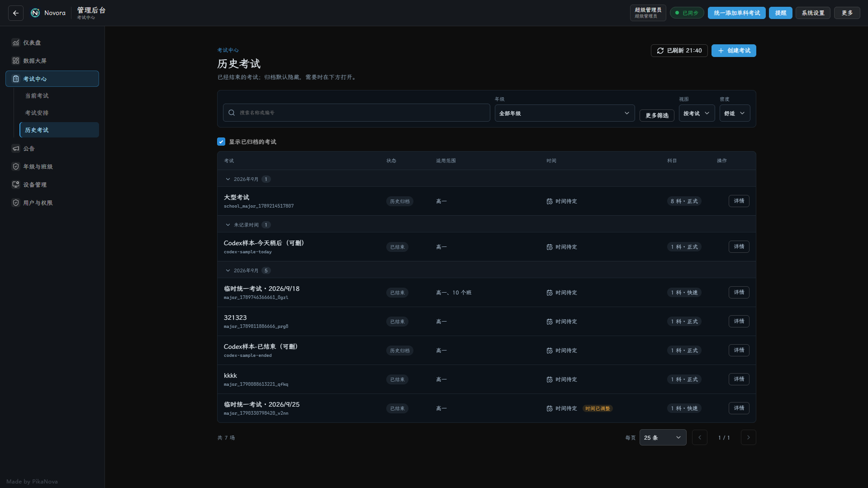Select 历史考试 in the sidebar

click(59, 130)
